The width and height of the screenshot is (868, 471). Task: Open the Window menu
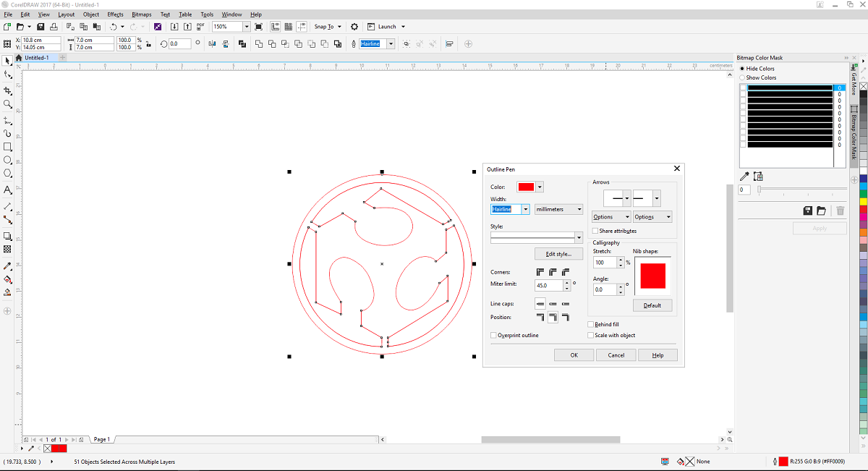(x=231, y=14)
